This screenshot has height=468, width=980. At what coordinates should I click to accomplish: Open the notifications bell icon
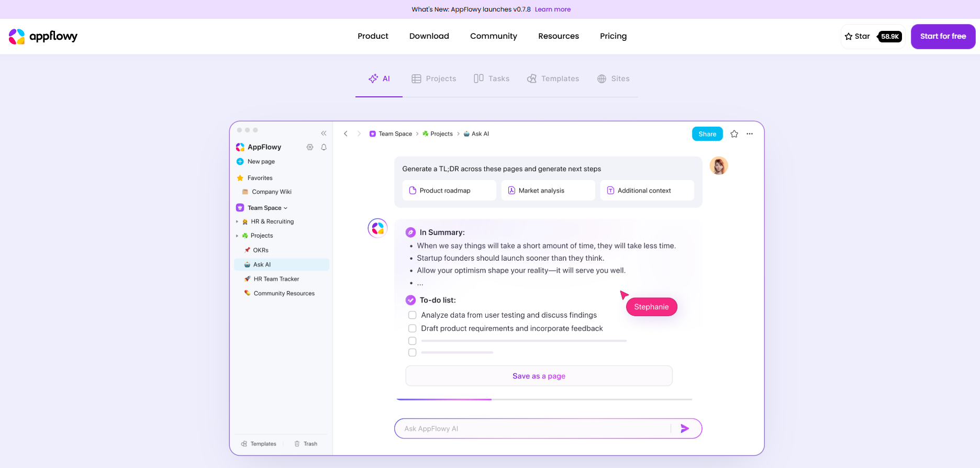click(x=324, y=147)
